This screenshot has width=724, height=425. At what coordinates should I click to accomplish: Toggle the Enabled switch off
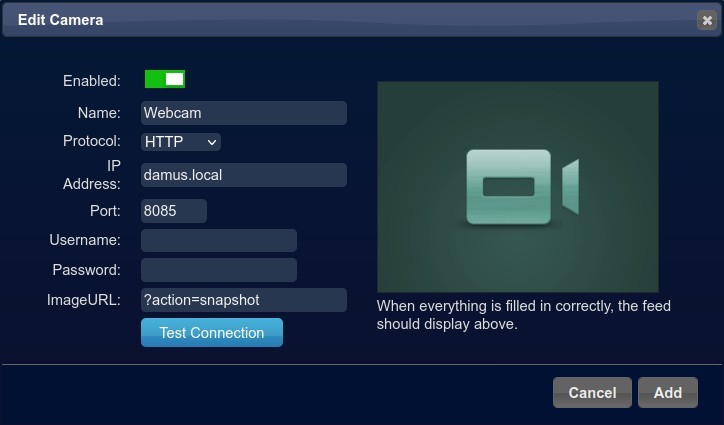pyautogui.click(x=164, y=79)
